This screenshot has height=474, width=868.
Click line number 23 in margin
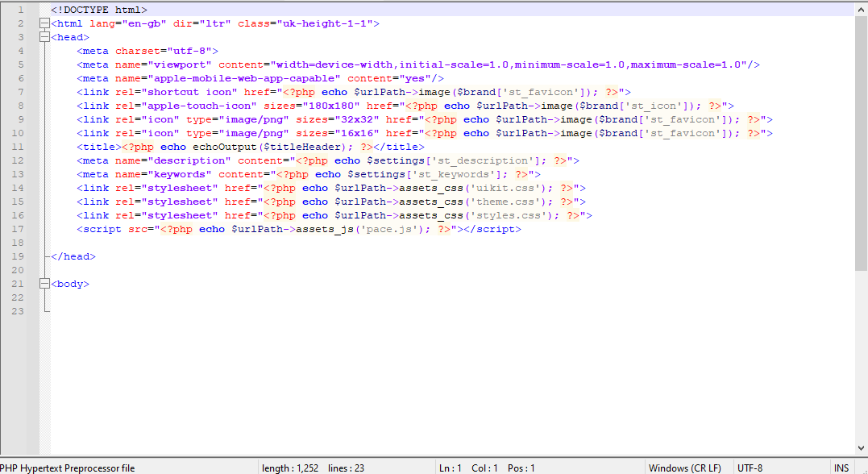pos(18,311)
